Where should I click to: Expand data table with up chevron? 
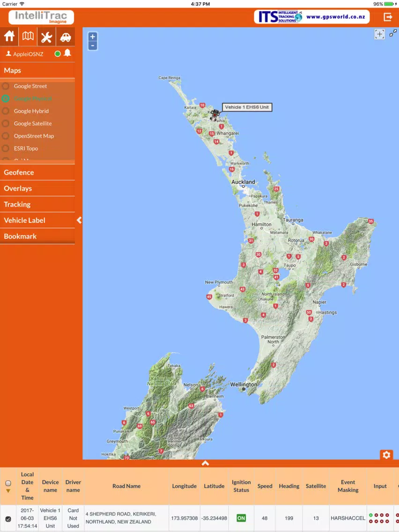pyautogui.click(x=205, y=463)
